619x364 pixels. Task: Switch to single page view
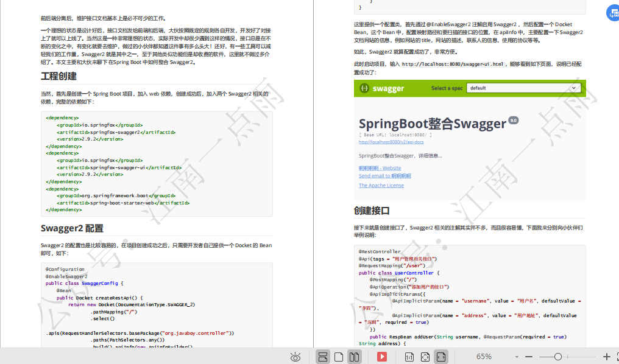pyautogui.click(x=339, y=357)
